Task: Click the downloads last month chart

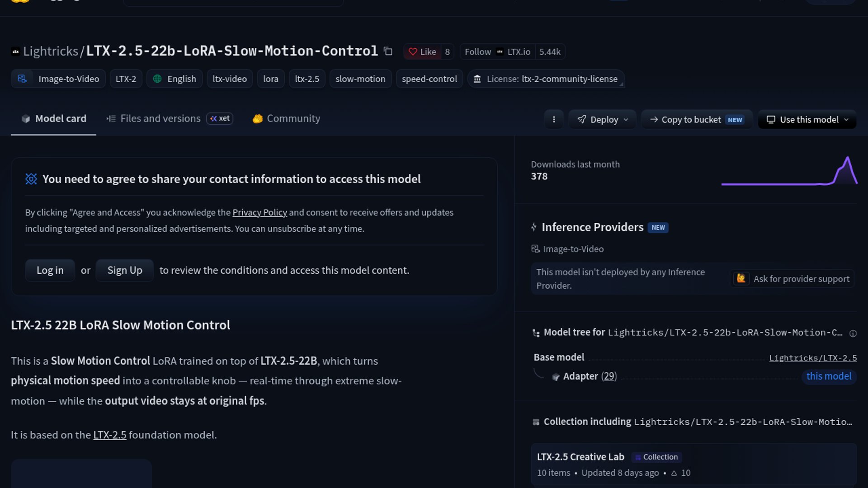Action: [789, 171]
